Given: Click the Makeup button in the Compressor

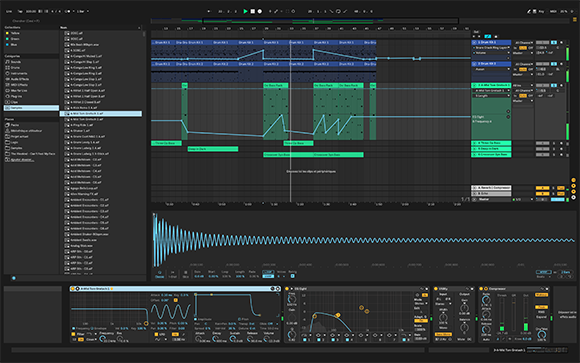Looking at the screenshot, I should pos(541,295).
